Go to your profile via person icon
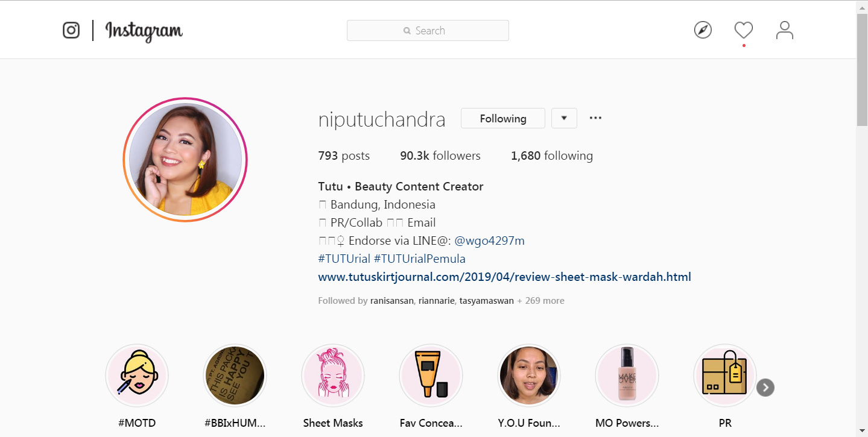 (785, 30)
